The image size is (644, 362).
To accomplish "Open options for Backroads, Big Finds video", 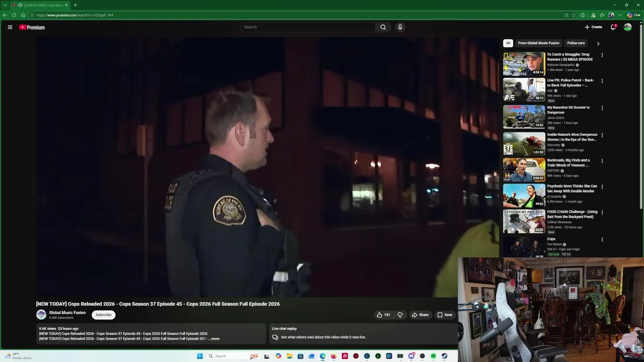I will pos(602,161).
